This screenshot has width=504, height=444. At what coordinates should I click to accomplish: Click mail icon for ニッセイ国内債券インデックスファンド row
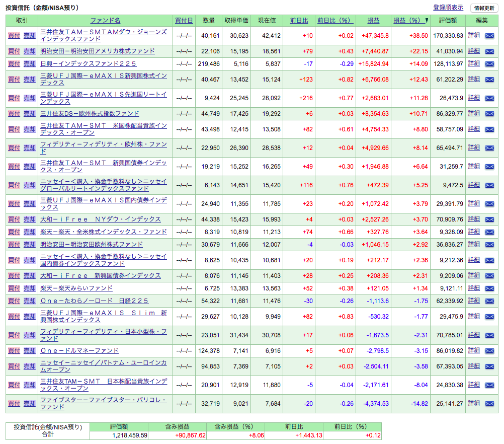(x=489, y=260)
